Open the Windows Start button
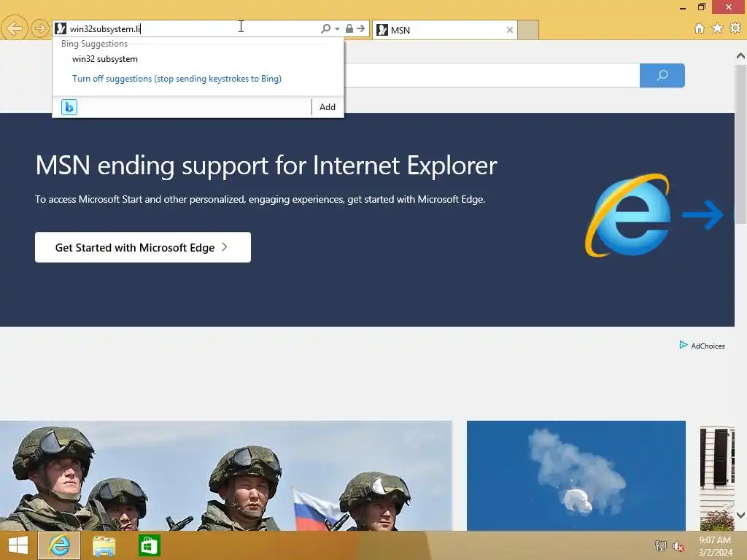 click(18, 545)
